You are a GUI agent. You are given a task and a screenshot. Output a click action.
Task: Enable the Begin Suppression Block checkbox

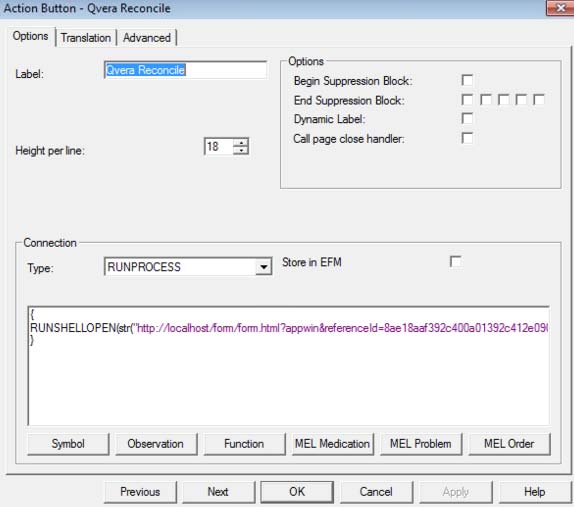coord(467,80)
